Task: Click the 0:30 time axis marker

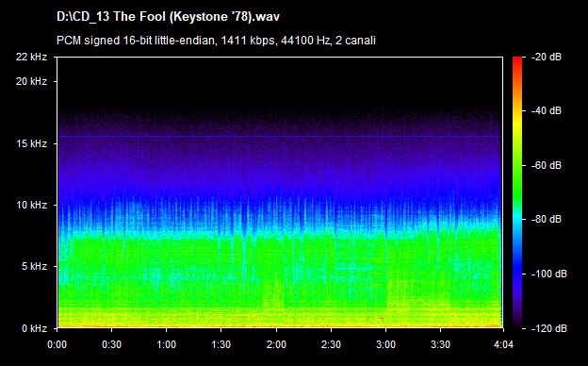Action: pos(111,344)
